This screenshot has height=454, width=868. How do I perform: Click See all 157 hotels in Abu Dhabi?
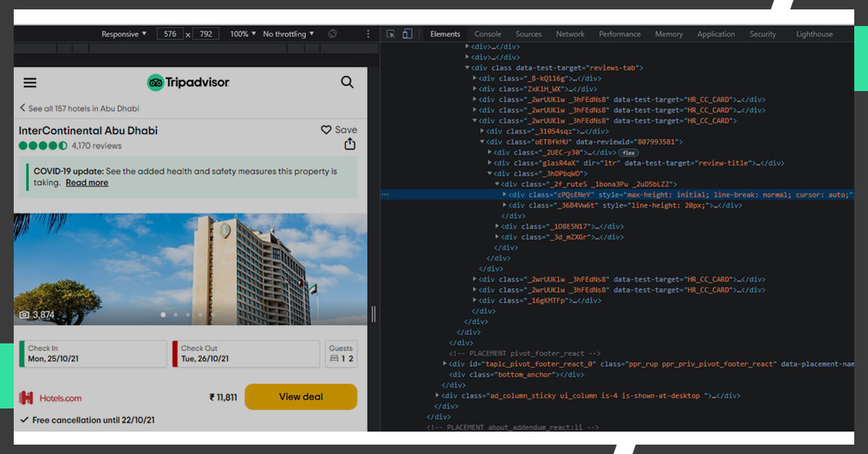[80, 108]
